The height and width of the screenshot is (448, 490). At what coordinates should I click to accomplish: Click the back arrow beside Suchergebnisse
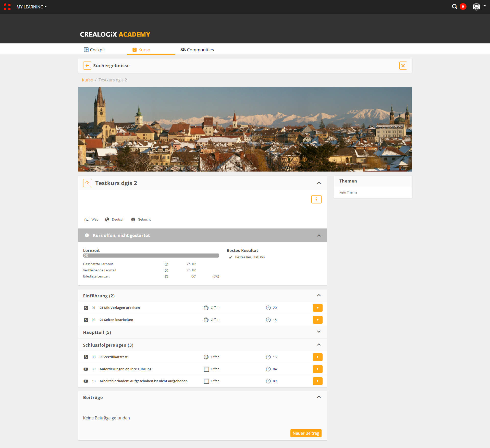click(87, 66)
